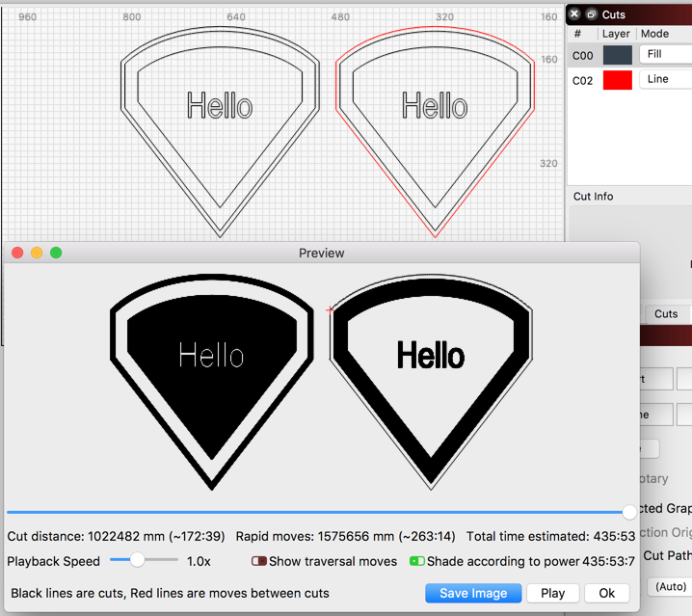
Task: Click the Preview window title
Action: point(321,253)
